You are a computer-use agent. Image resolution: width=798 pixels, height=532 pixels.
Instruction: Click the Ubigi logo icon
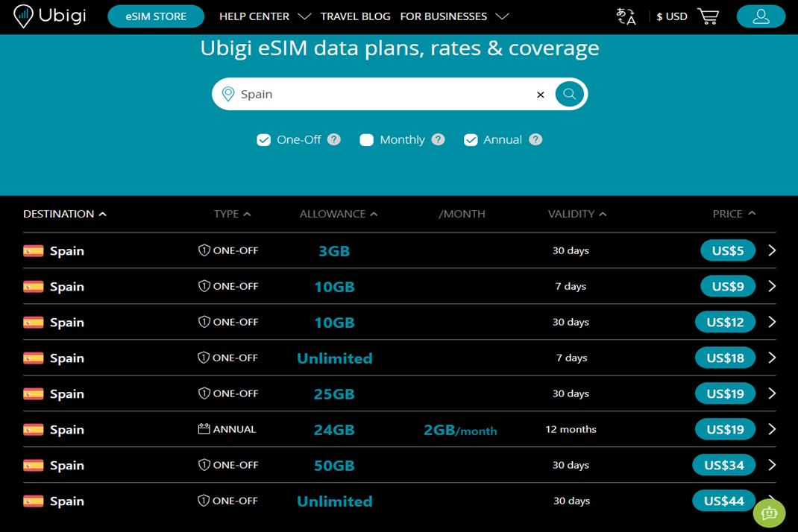[x=24, y=16]
